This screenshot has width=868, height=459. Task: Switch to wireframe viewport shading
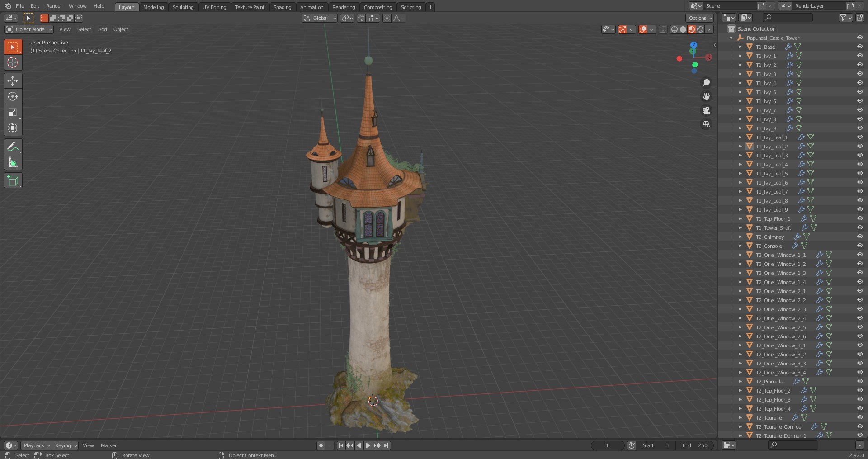[675, 29]
